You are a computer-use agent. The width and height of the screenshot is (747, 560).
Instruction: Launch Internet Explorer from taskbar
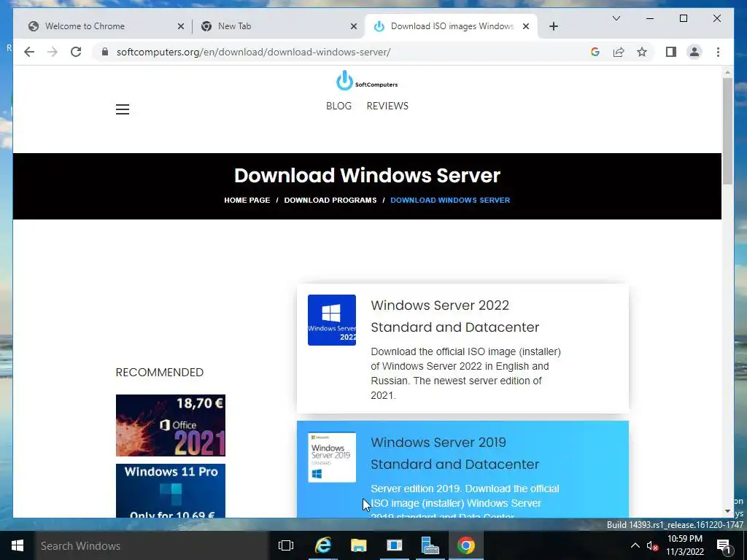pyautogui.click(x=323, y=545)
